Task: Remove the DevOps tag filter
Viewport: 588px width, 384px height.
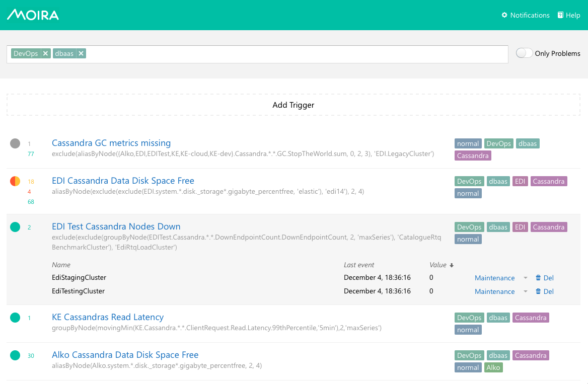Action: click(x=45, y=53)
